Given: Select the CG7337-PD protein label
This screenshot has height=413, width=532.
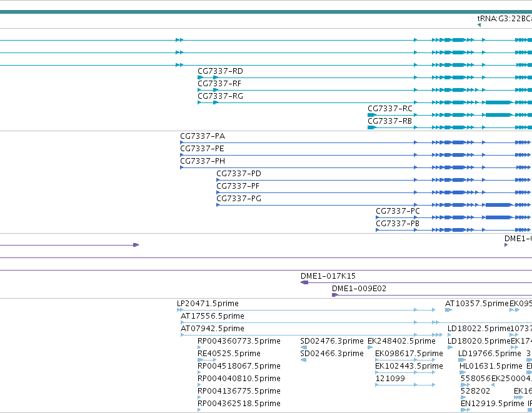Looking at the screenshot, I should click(239, 174).
